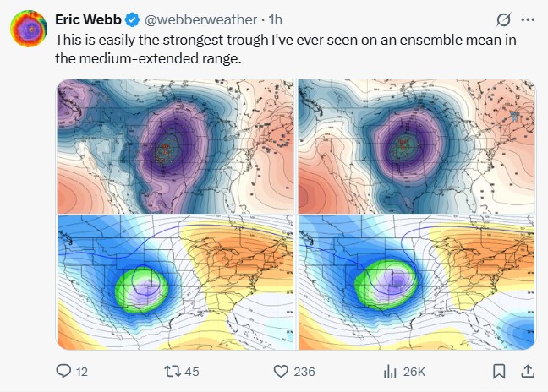548x392 pixels.
Task: Open the three-dot more options menu
Action: coord(528,20)
